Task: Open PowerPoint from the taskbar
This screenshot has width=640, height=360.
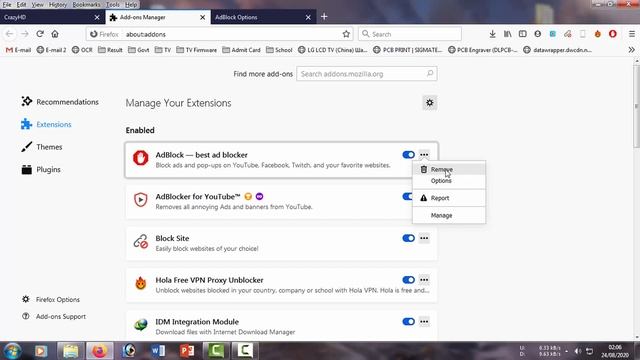Action: click(x=187, y=351)
